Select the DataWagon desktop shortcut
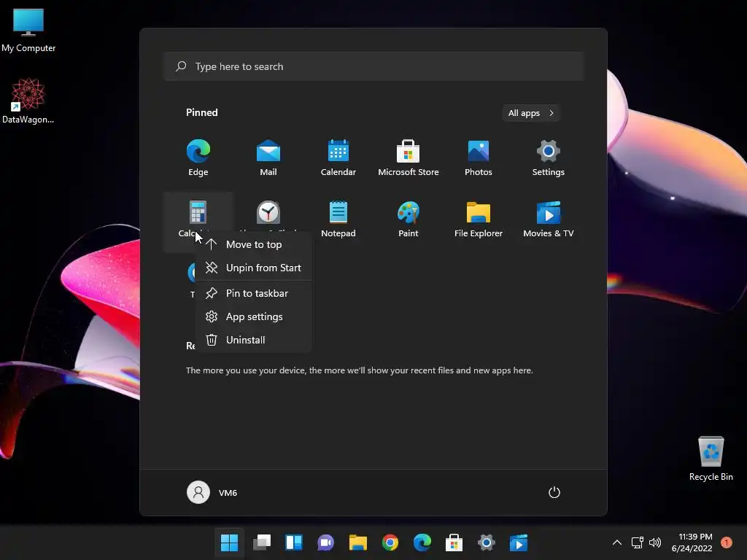747x560 pixels. pyautogui.click(x=28, y=101)
